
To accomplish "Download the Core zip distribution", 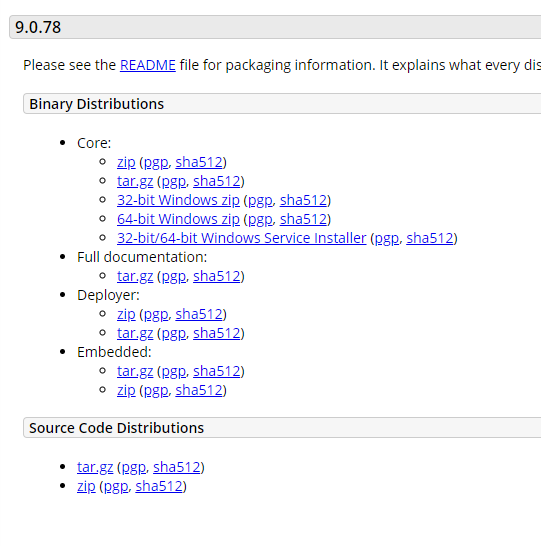I will pos(126,163).
